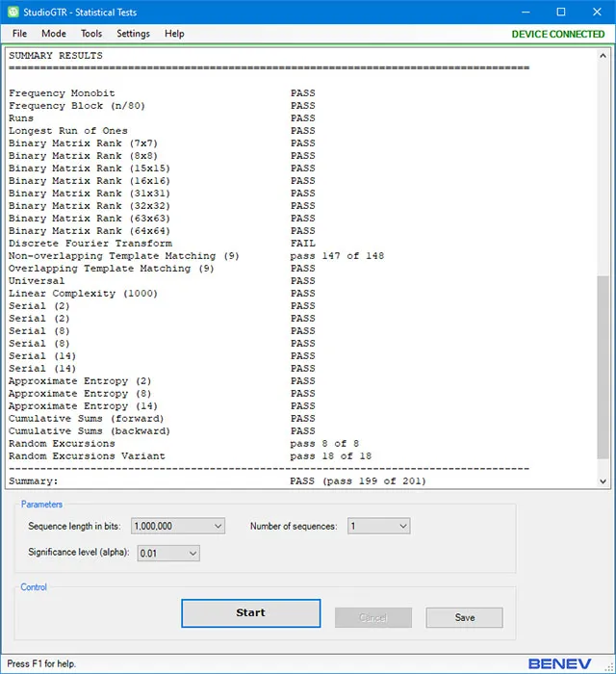This screenshot has height=674, width=616.
Task: Click the scrollbar down arrow in results
Action: (603, 481)
